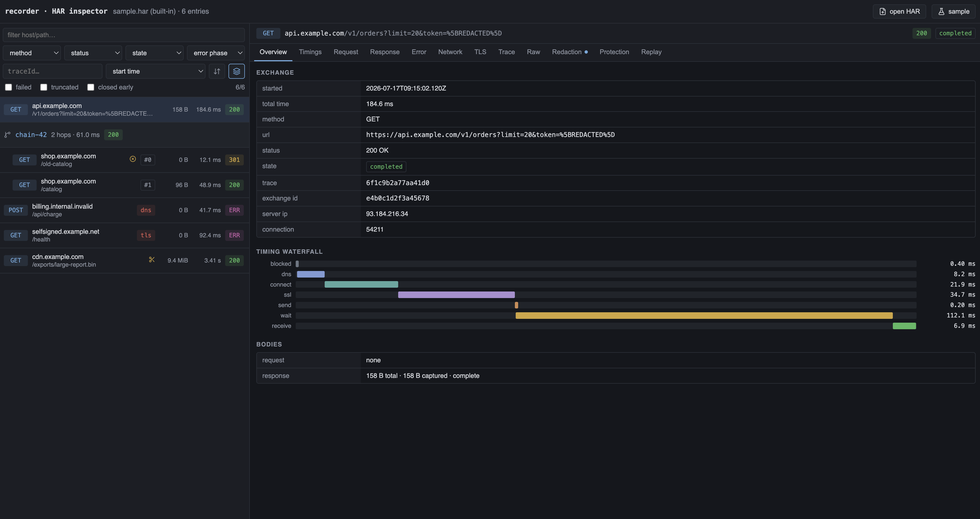Screen dimensions: 980x519
Task: Click the filter host/path input field
Action: [x=124, y=35]
